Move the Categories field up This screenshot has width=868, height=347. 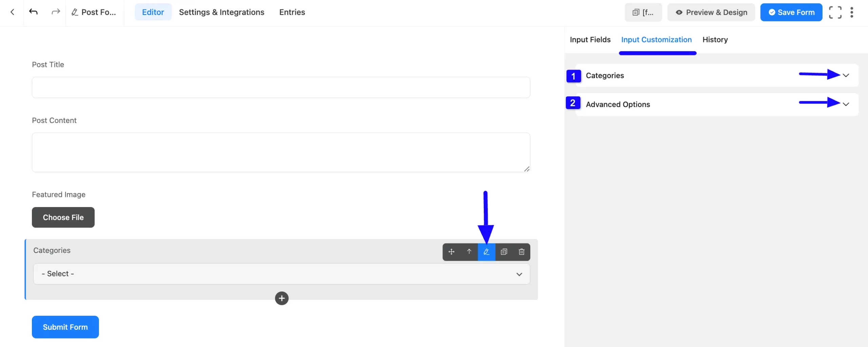(469, 252)
